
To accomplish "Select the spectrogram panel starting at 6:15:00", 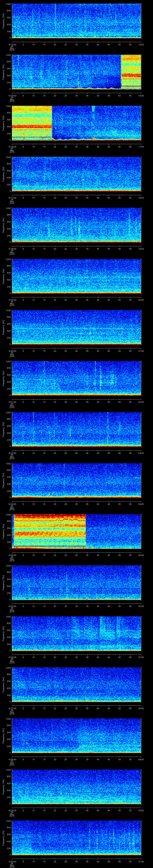I will [77, 72].
